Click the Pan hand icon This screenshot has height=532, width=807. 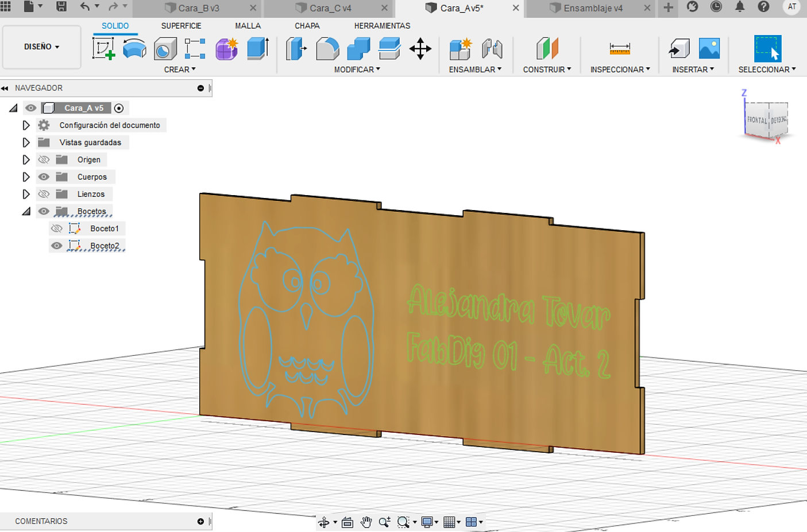(x=366, y=522)
